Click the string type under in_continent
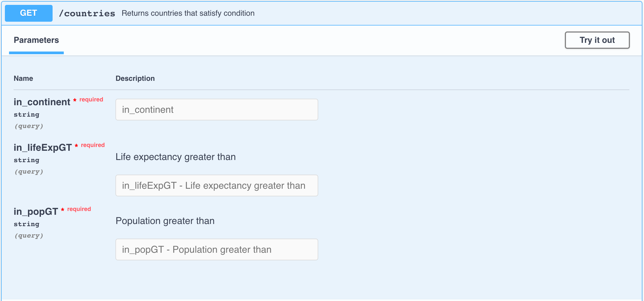This screenshot has height=301, width=644. 27,115
